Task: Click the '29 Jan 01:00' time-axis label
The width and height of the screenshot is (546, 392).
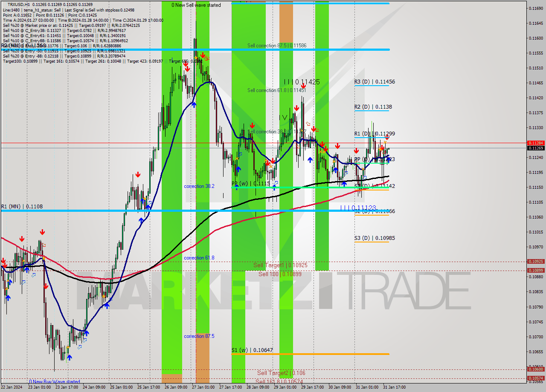Action: (285, 387)
